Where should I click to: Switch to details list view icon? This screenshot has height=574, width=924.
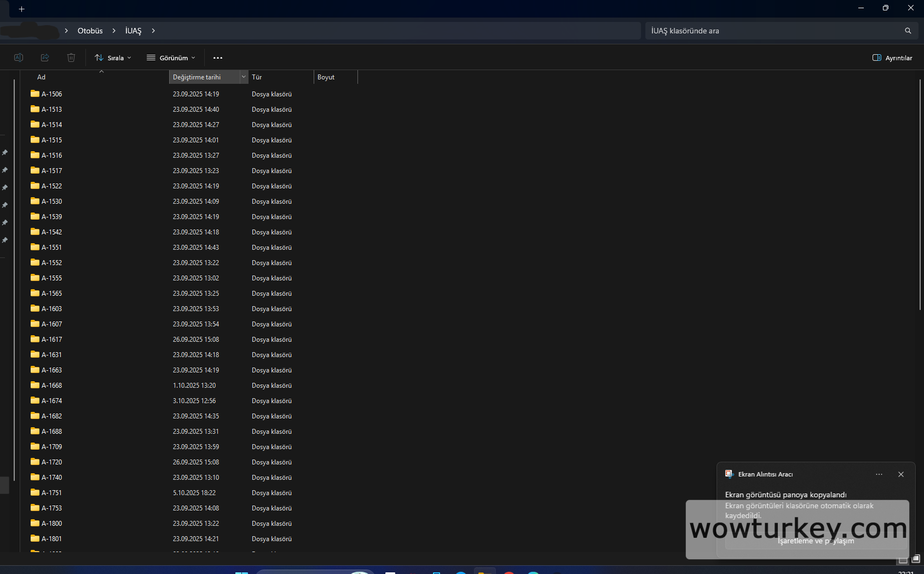coord(903,560)
